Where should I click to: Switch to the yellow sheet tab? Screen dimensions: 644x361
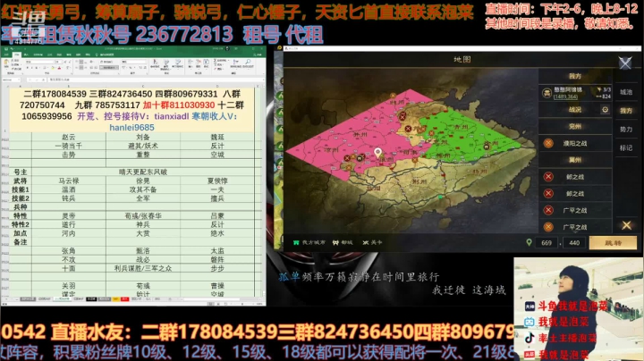coord(116,299)
